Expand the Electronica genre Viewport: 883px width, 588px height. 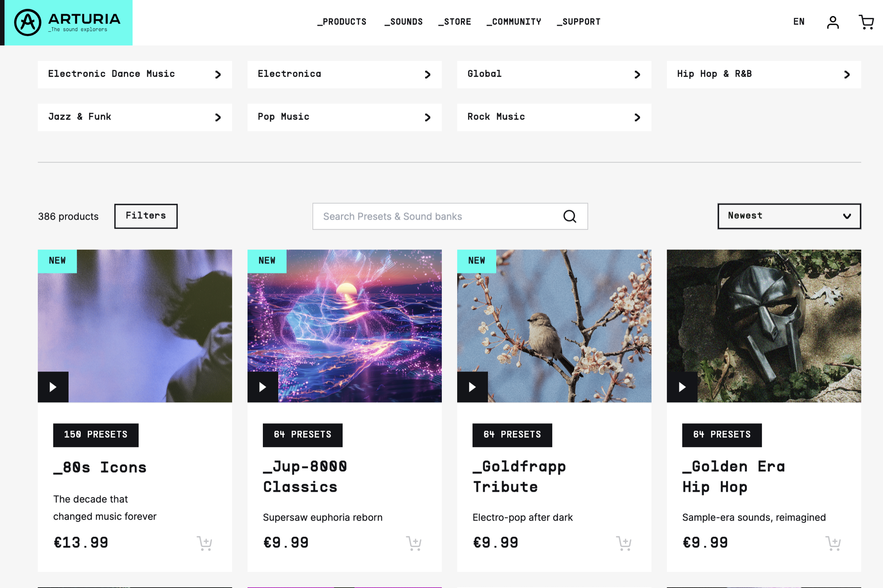[344, 74]
